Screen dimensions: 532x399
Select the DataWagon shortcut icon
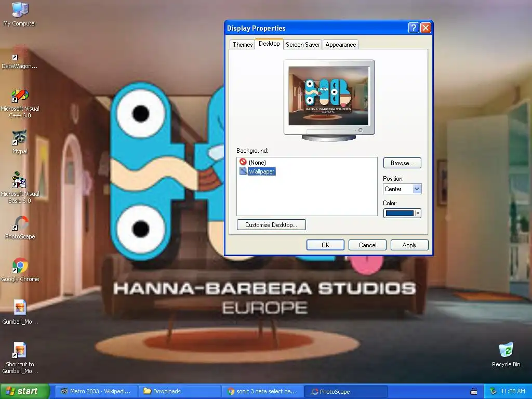point(20,57)
